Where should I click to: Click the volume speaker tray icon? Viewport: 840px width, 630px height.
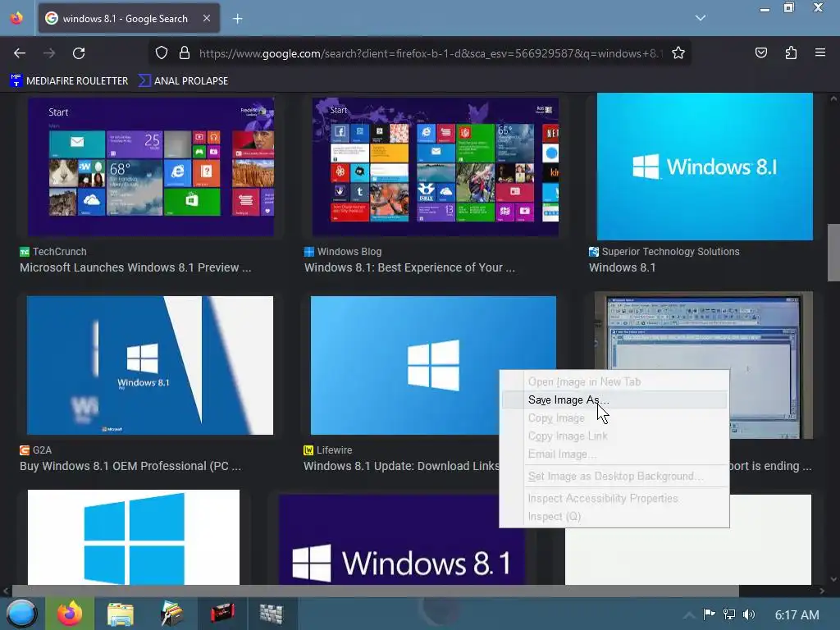(749, 614)
